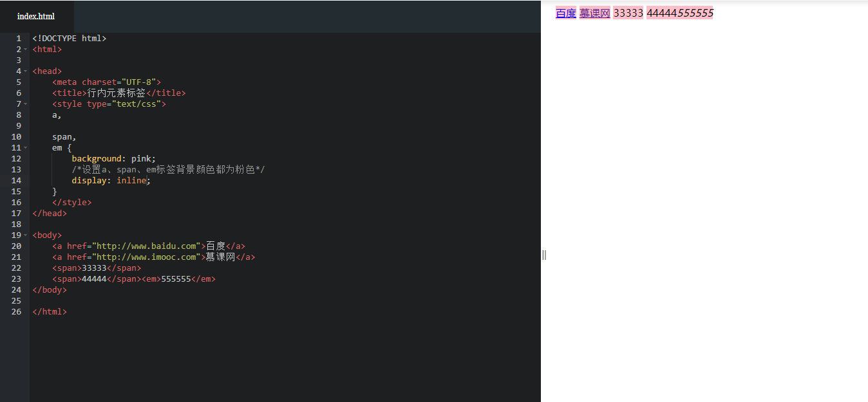Click line number 9 in gutter
This screenshot has width=868, height=402.
pyautogui.click(x=19, y=126)
